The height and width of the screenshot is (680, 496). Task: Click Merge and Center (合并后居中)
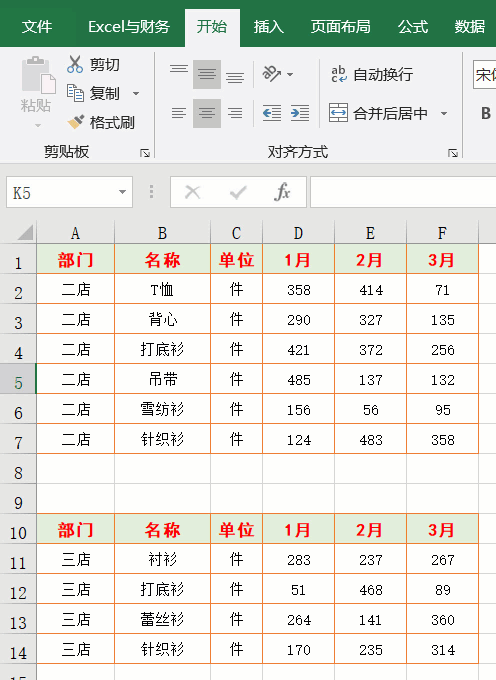tap(379, 114)
